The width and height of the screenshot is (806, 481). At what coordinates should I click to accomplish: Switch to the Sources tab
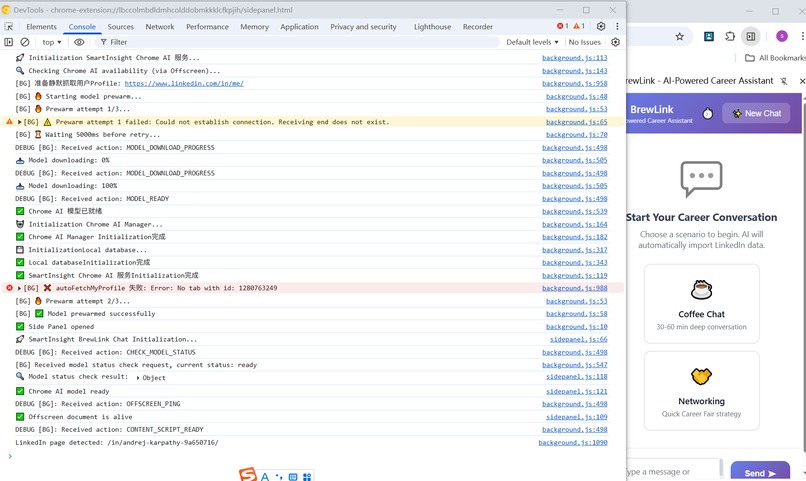point(120,27)
